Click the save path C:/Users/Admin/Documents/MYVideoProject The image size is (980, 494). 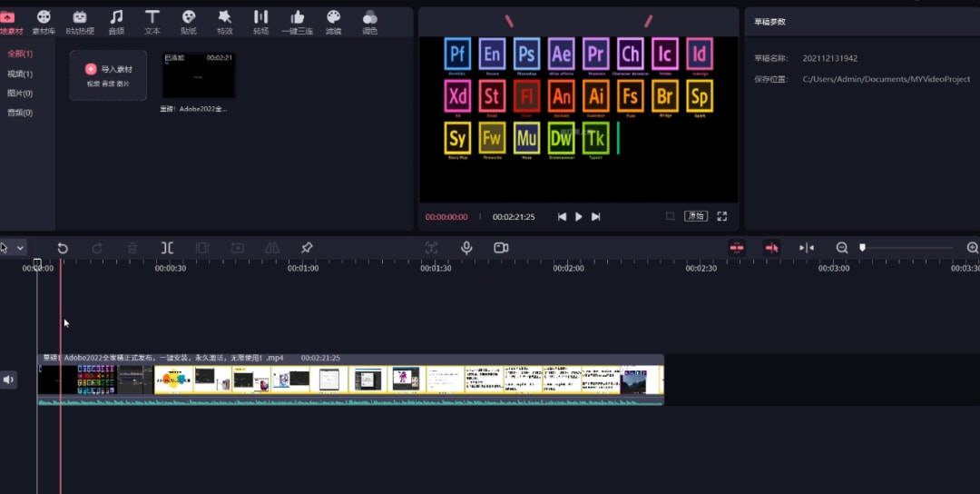[x=887, y=79]
